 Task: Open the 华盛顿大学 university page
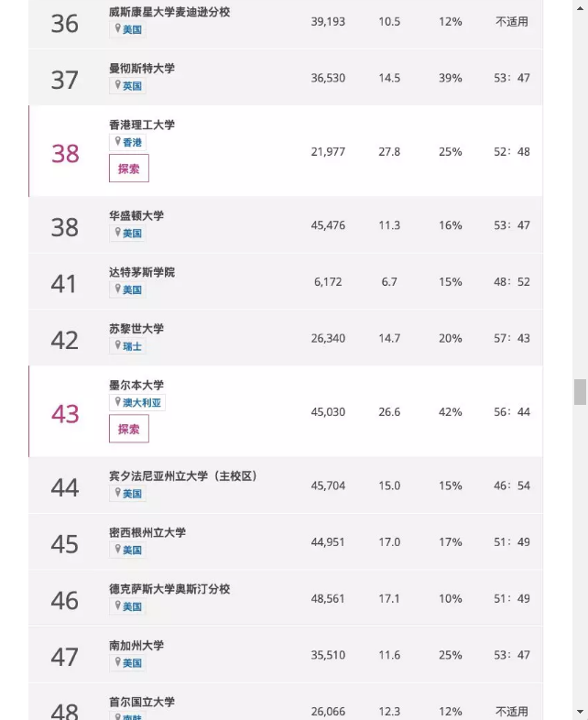tap(136, 215)
